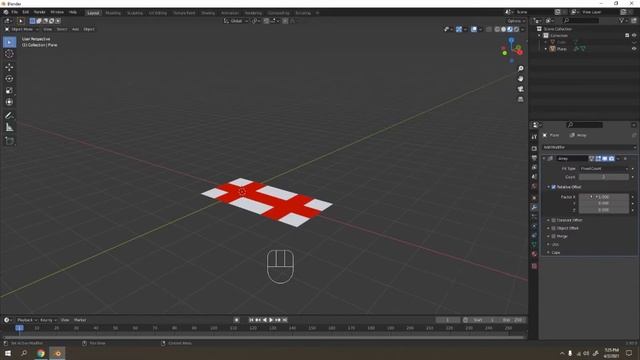Screen dimensions: 640x360
Task: Toggle Array modifier show in viewport
Action: 605,158
